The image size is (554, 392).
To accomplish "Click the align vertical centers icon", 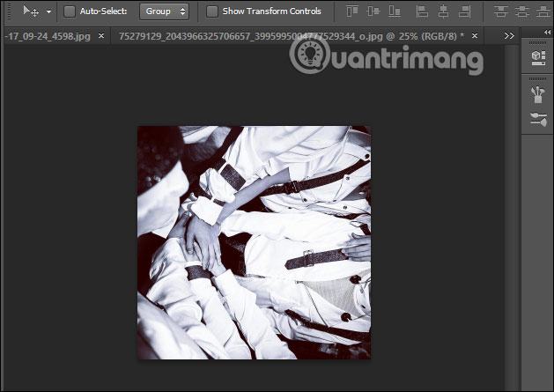I will click(x=373, y=11).
